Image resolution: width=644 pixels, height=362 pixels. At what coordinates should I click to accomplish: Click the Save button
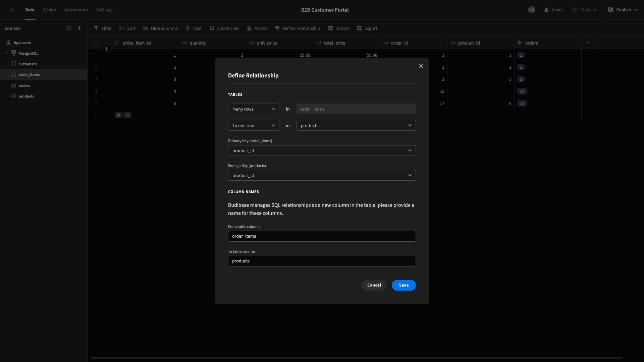[404, 285]
